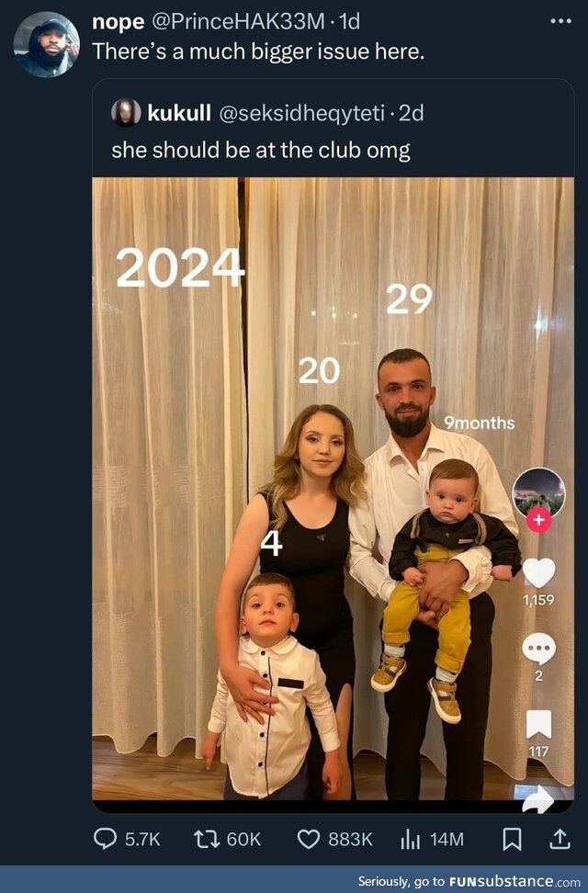588x893 pixels.
Task: Open the @seksidheqyteti handle link
Action: point(302,113)
